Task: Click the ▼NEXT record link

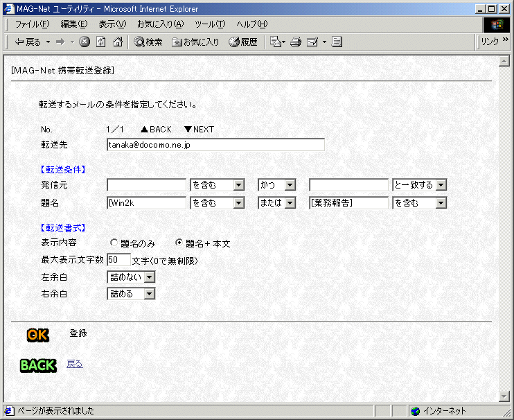Action: click(199, 130)
